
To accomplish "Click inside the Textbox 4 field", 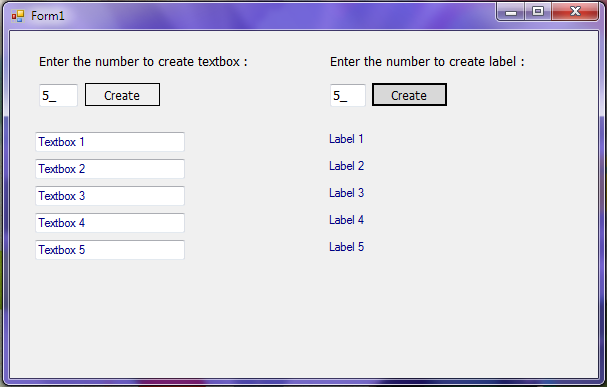I will (110, 223).
